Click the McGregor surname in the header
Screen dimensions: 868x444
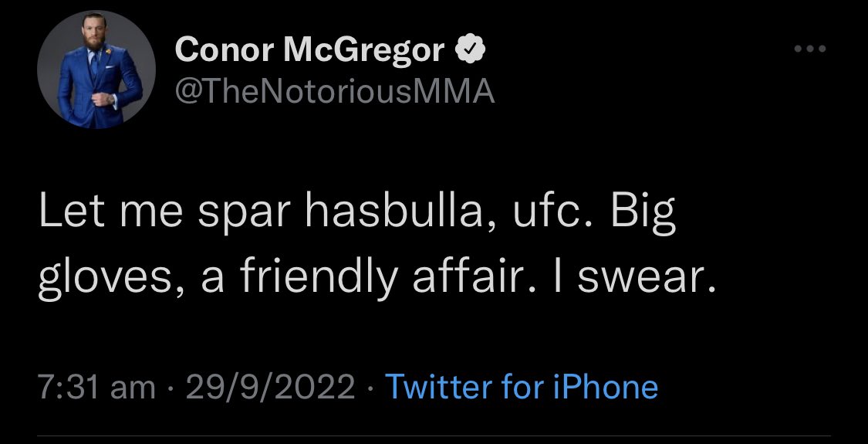363,50
